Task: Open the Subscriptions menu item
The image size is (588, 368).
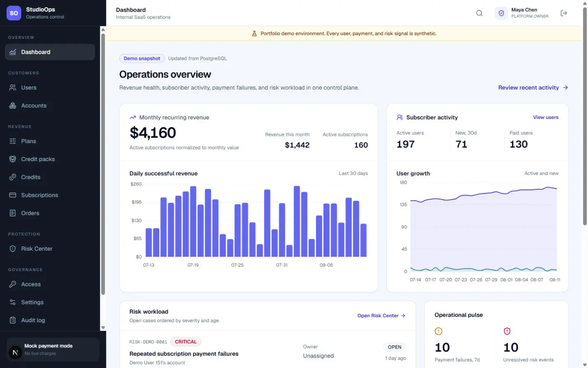Action: click(x=50, y=195)
